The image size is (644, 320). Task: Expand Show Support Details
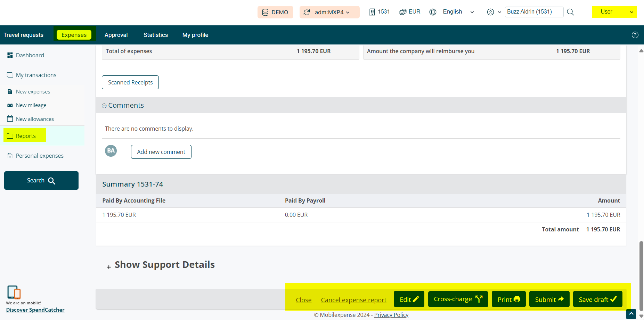pyautogui.click(x=109, y=266)
